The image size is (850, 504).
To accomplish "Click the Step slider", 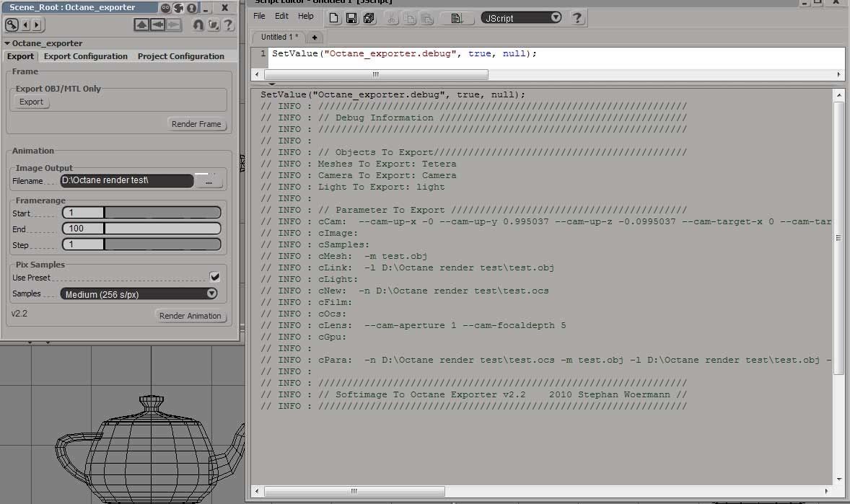I will click(162, 244).
